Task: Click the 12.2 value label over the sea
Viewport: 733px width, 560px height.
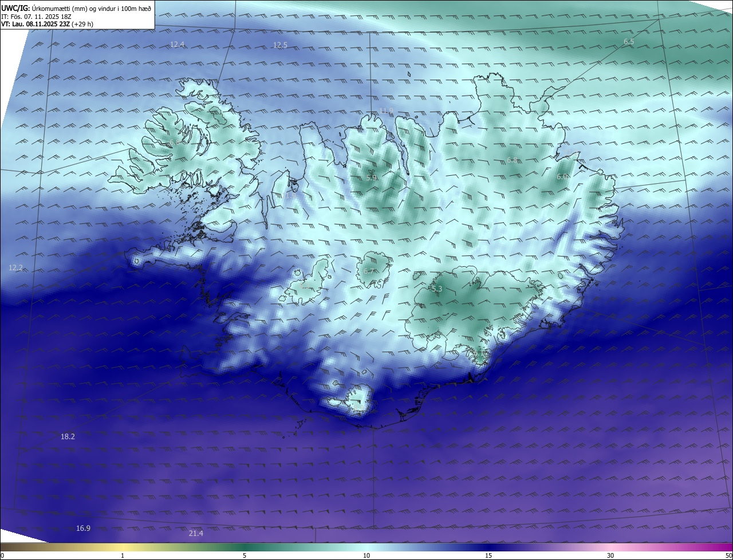Action: tap(16, 267)
